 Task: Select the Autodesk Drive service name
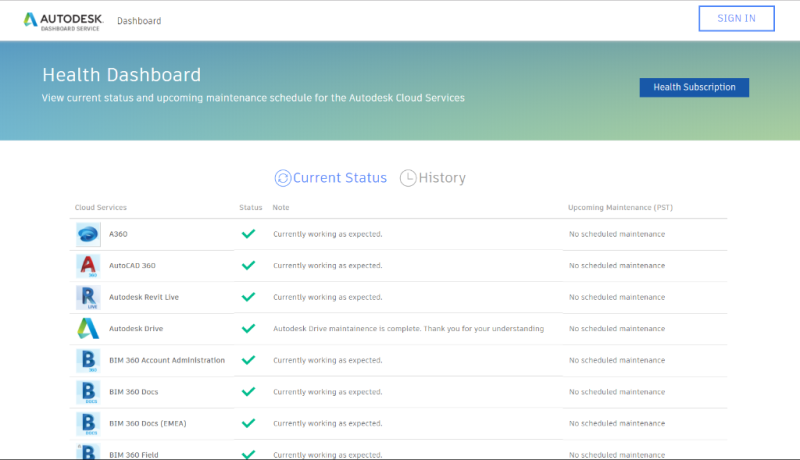point(136,329)
